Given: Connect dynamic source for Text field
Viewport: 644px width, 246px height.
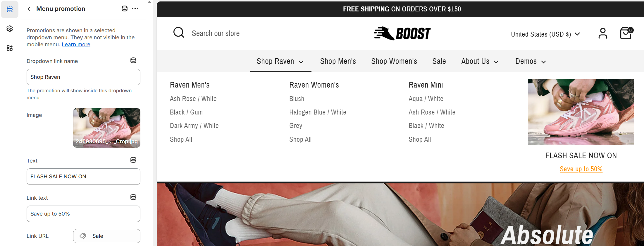Looking at the screenshot, I should [x=133, y=160].
